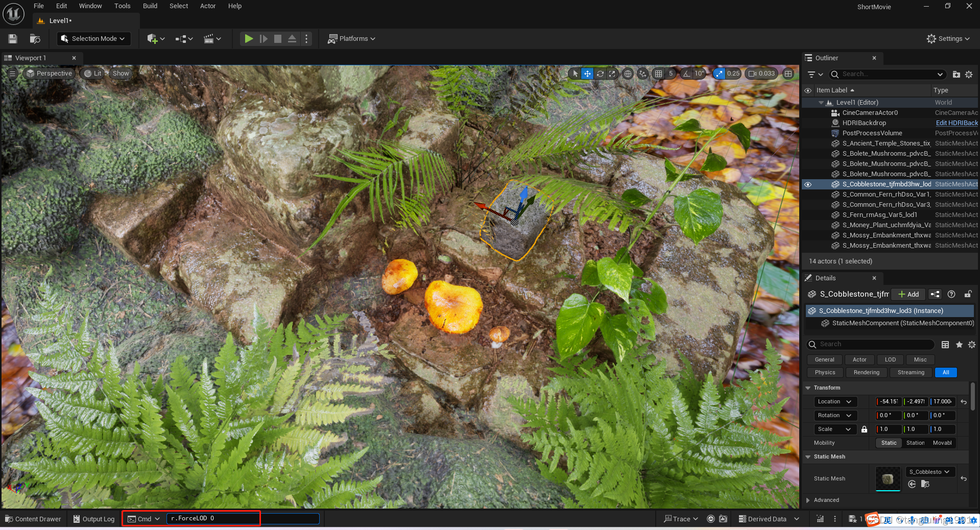Choose the Select (cursor) tool in viewport
This screenshot has height=530, width=980.
click(x=576, y=74)
